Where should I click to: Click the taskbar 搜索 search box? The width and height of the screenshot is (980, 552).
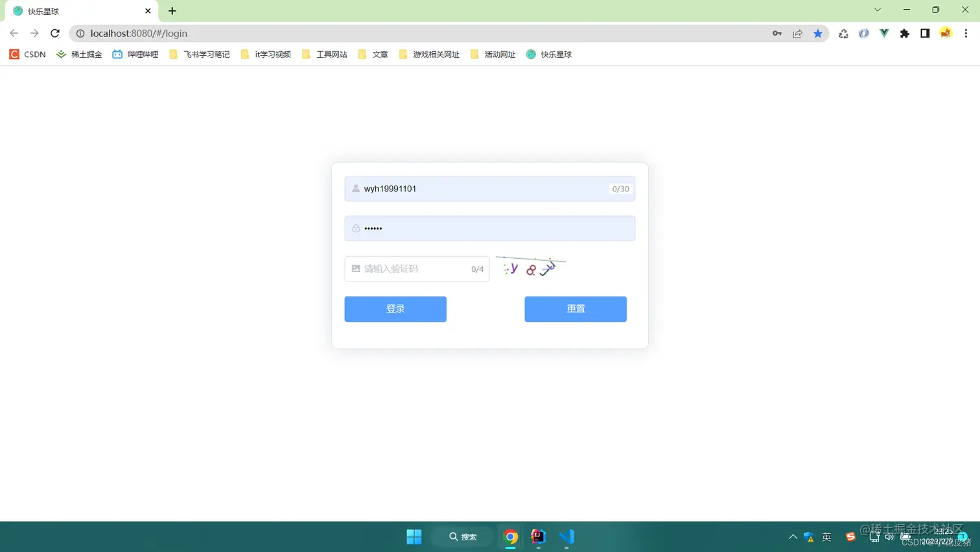click(x=463, y=536)
